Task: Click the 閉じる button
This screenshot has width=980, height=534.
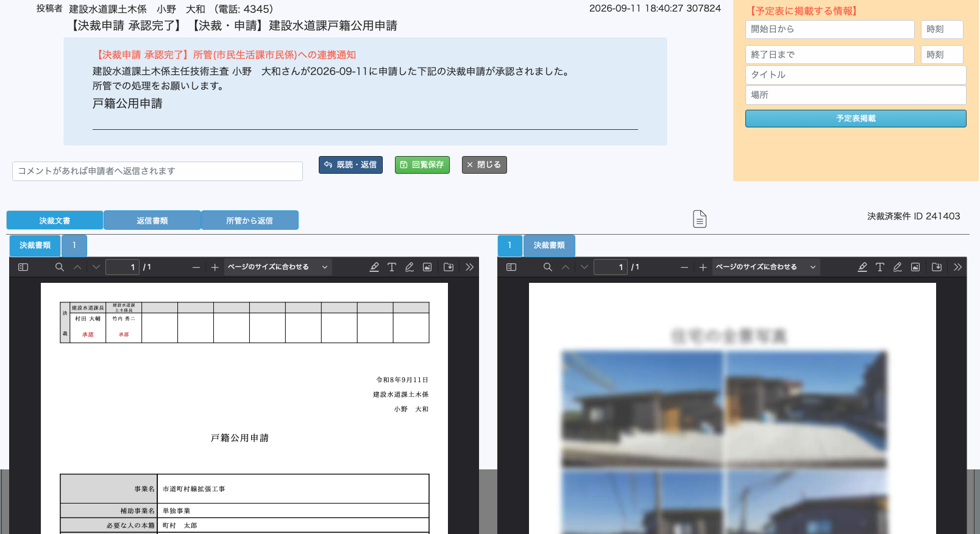Action: pyautogui.click(x=485, y=165)
